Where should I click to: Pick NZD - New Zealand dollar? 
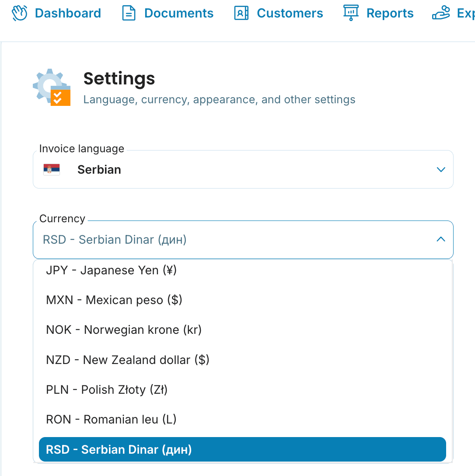(x=127, y=360)
